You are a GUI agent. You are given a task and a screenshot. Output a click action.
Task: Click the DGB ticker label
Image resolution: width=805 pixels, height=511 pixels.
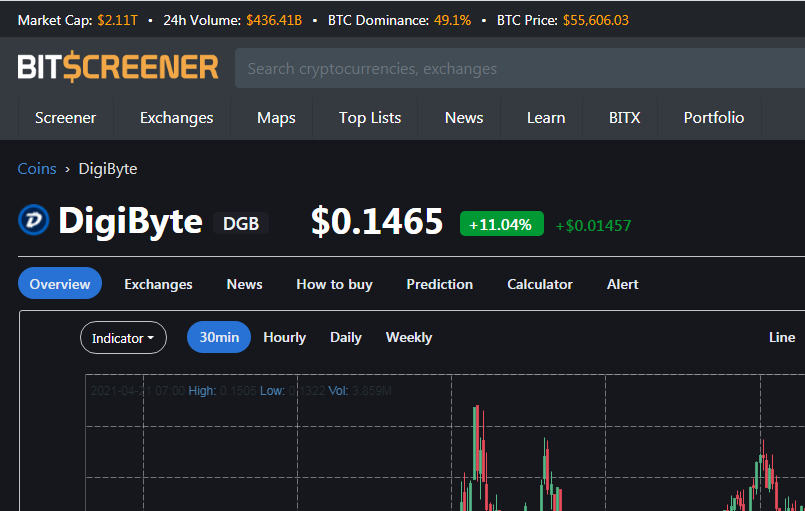tap(241, 223)
